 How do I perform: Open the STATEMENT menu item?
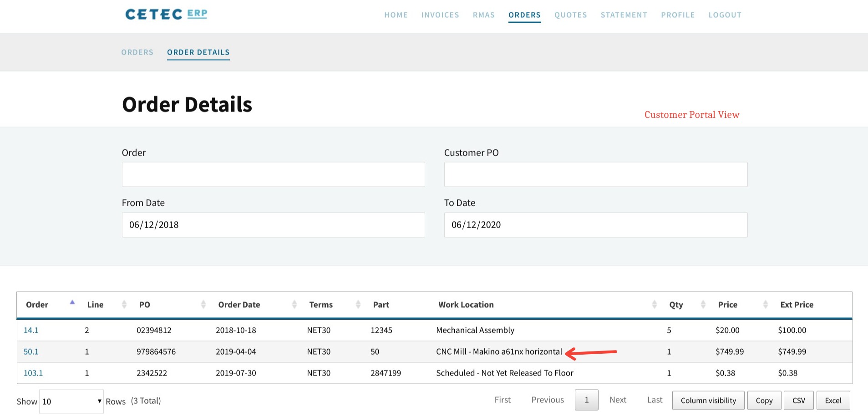coord(624,15)
